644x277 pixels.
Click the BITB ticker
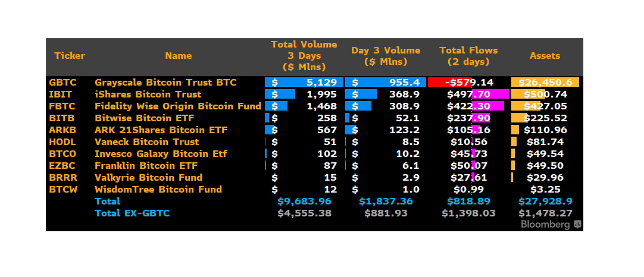[60, 118]
